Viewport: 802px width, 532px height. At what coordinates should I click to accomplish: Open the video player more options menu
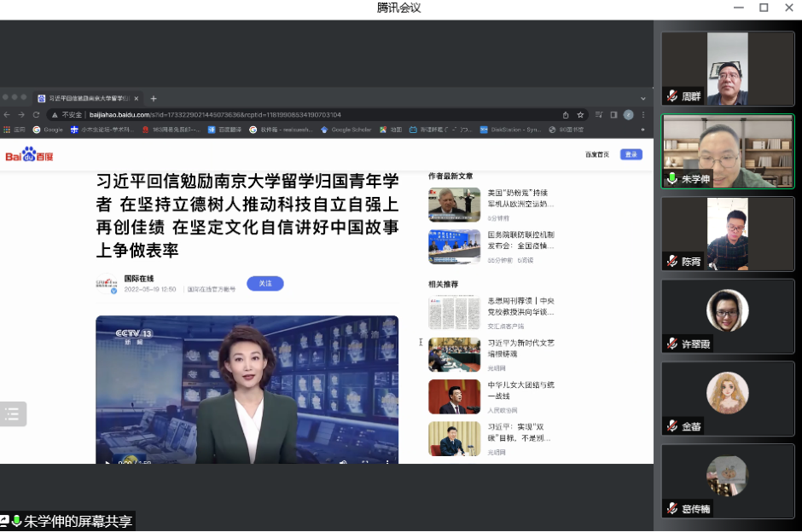click(x=386, y=462)
